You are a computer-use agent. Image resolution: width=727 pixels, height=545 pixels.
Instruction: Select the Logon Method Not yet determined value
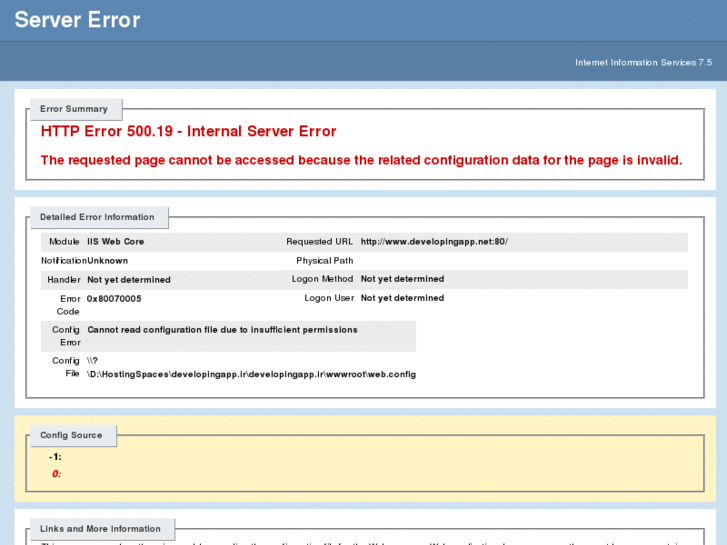pyautogui.click(x=402, y=279)
